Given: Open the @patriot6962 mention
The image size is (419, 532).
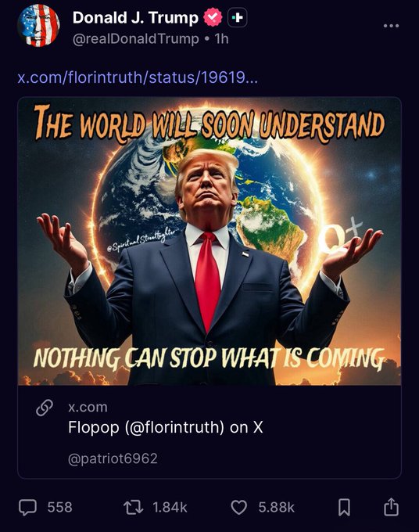Looking at the screenshot, I should point(113,458).
